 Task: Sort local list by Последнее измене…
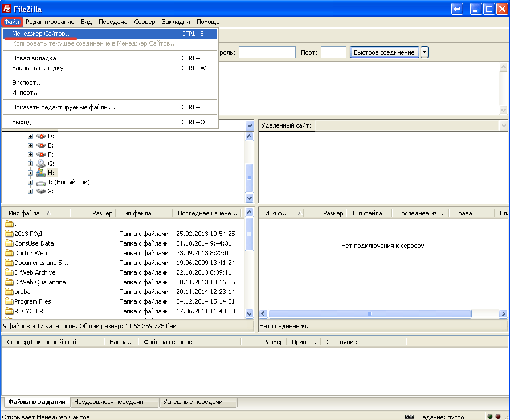pyautogui.click(x=208, y=213)
